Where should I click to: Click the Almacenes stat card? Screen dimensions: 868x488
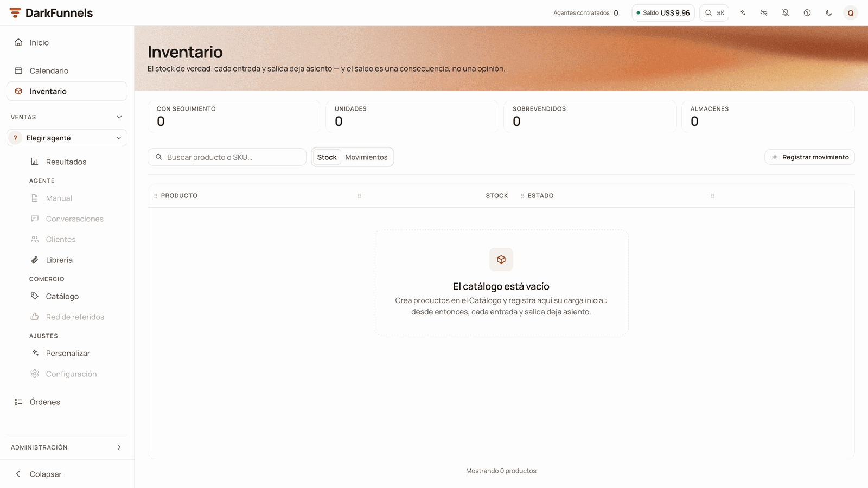tap(768, 116)
